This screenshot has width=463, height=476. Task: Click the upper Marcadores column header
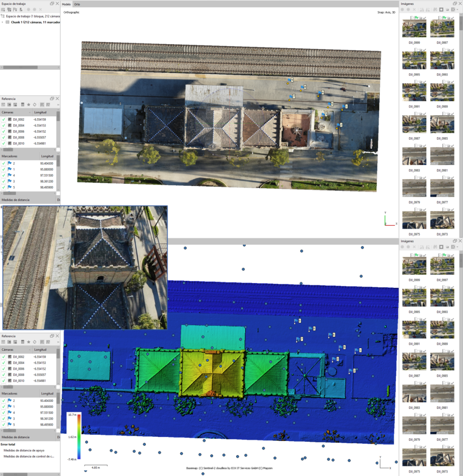[x=20, y=156]
